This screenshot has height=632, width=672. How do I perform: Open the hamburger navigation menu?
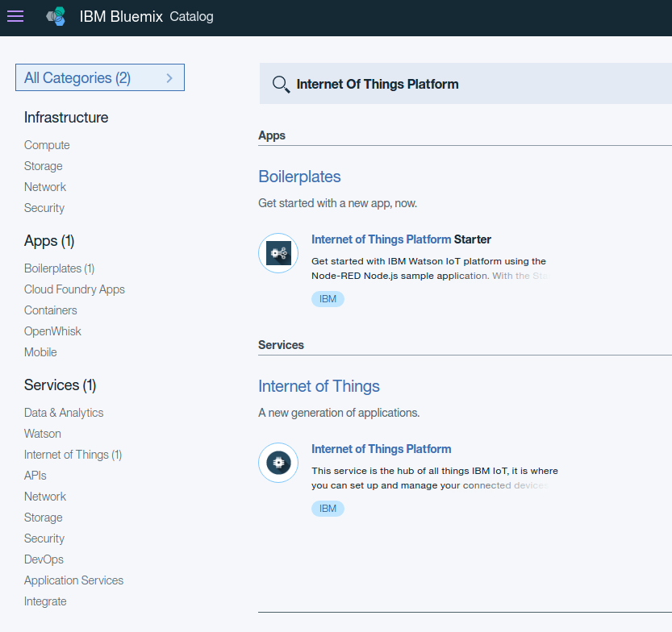point(15,16)
